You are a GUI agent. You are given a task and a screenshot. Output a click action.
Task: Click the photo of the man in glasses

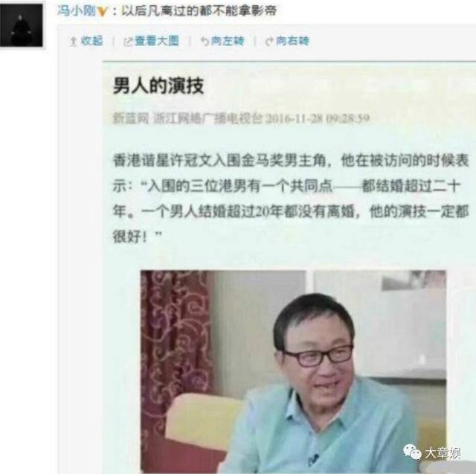293,371
